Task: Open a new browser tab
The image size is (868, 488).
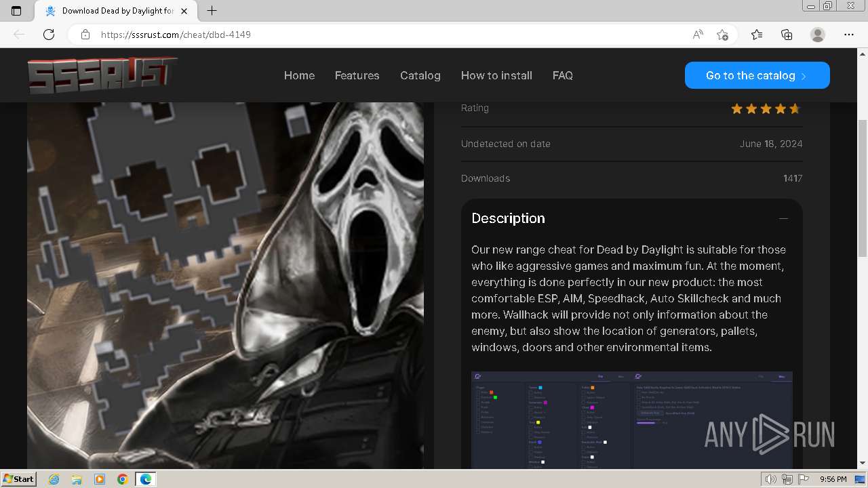Action: tap(212, 11)
